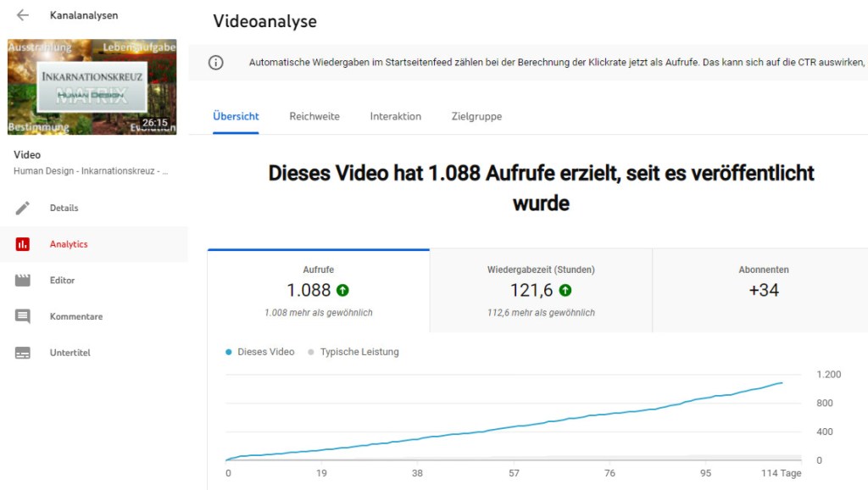Select the Zielgruppe tab
Viewport: 868px width, 490px height.
pyautogui.click(x=476, y=116)
